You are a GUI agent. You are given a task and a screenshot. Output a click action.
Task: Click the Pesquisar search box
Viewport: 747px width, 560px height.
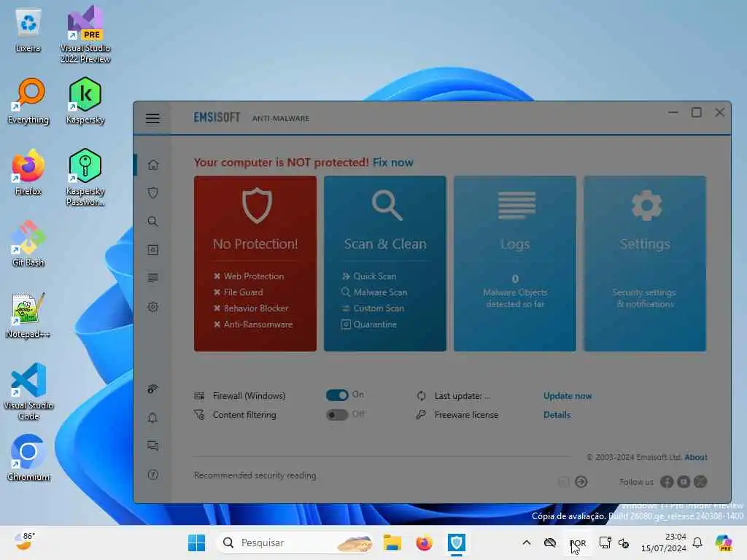tap(295, 542)
